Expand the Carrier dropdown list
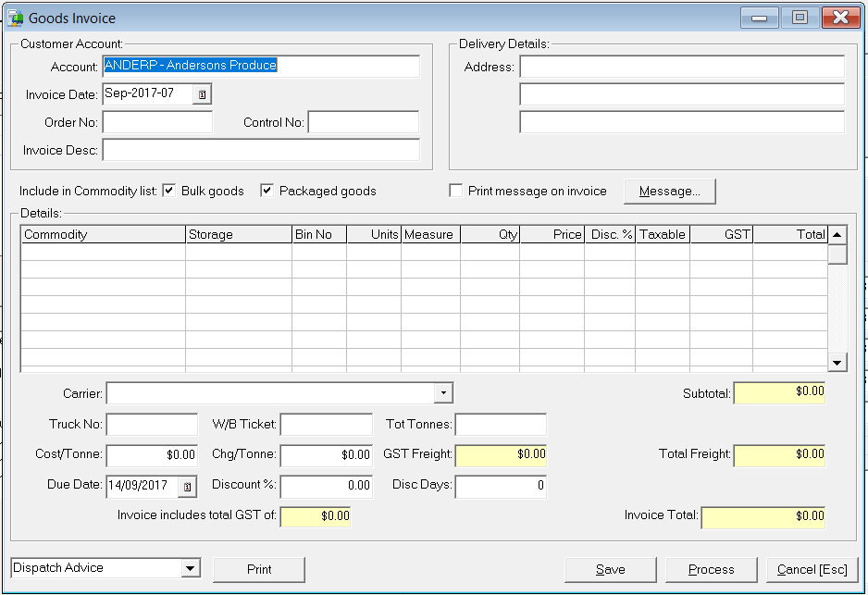This screenshot has height=595, width=868. (443, 393)
